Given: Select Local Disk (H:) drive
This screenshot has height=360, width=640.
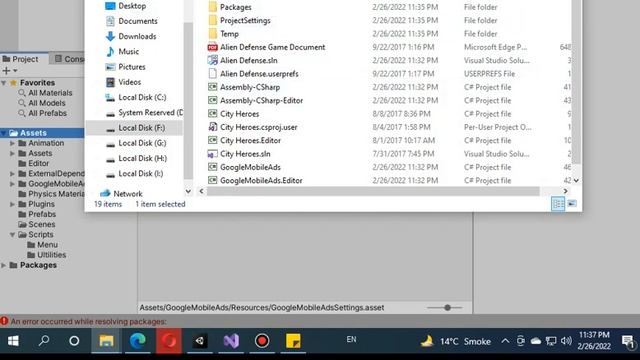Looking at the screenshot, I should [142, 158].
